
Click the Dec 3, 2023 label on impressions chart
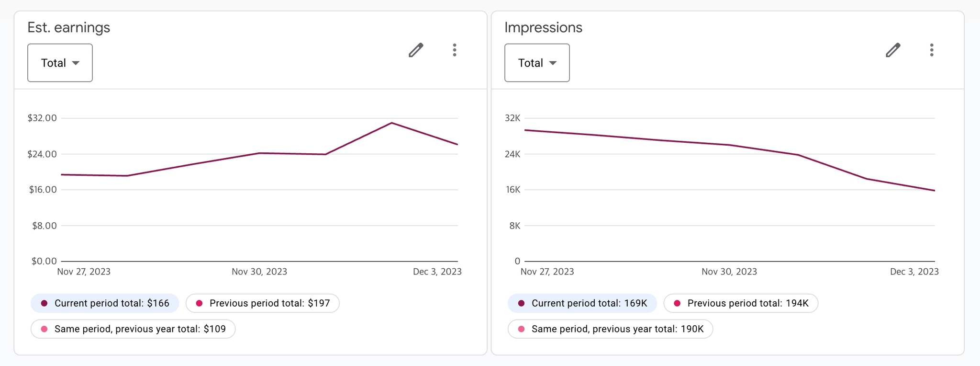[914, 272]
